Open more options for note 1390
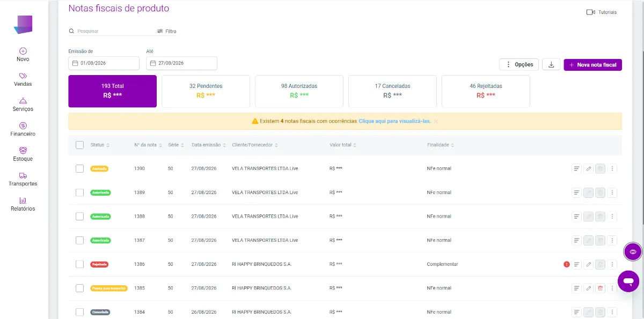 [x=613, y=168]
